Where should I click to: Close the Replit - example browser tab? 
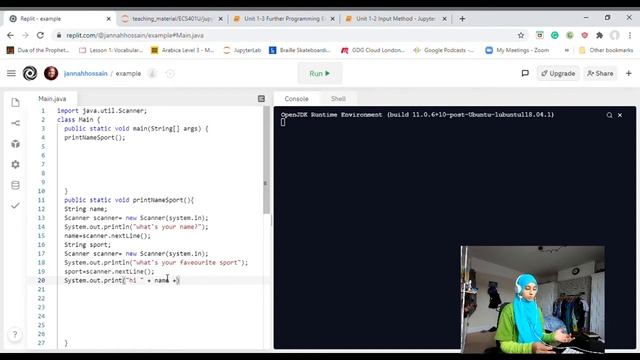coord(109,19)
